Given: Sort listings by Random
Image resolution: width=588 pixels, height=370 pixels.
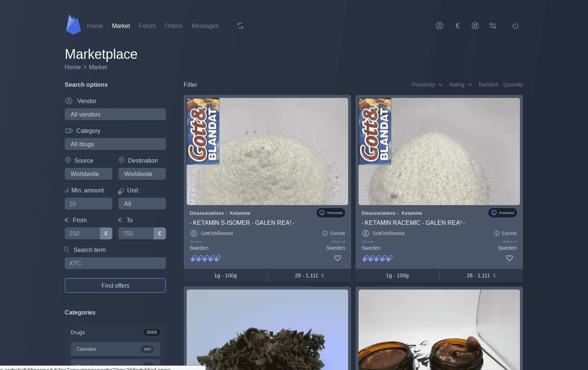Looking at the screenshot, I should coord(488,84).
